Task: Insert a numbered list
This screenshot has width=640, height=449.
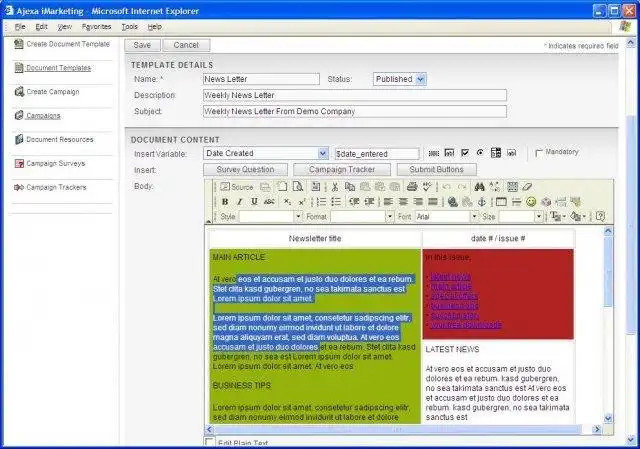Action: (x=321, y=202)
